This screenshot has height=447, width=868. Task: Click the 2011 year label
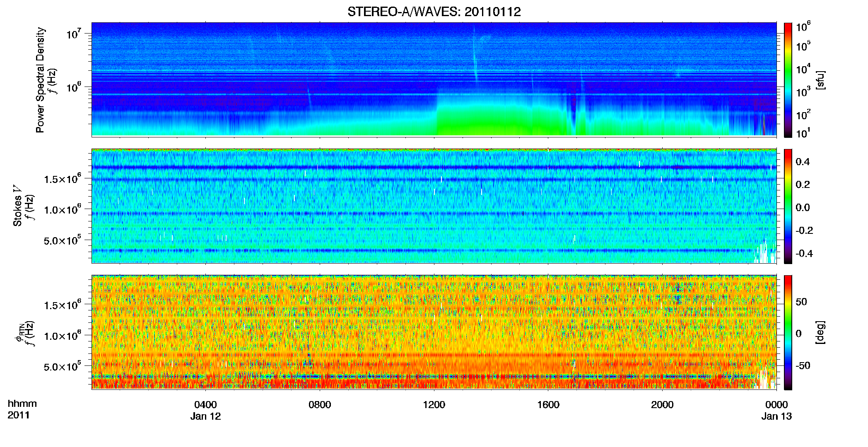click(19, 415)
